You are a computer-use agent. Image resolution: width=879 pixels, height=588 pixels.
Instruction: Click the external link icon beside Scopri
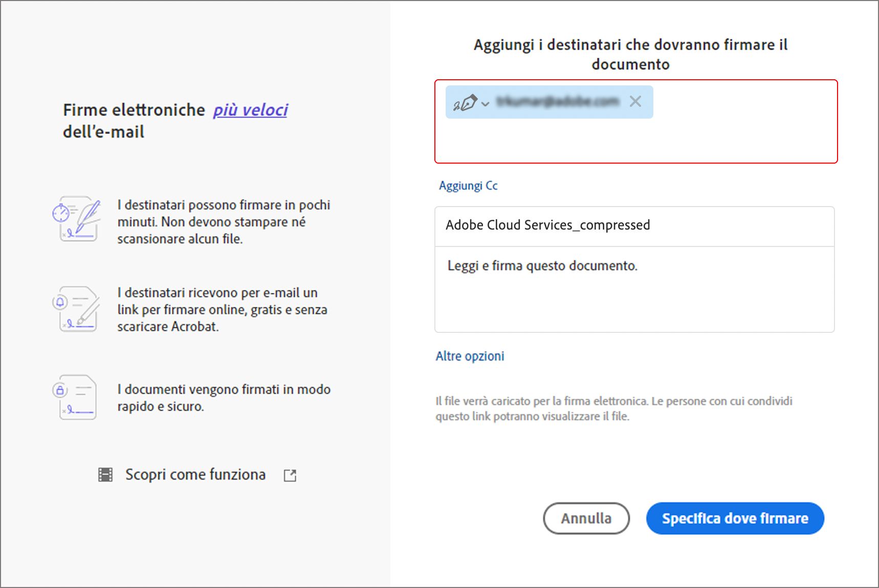coord(290,476)
